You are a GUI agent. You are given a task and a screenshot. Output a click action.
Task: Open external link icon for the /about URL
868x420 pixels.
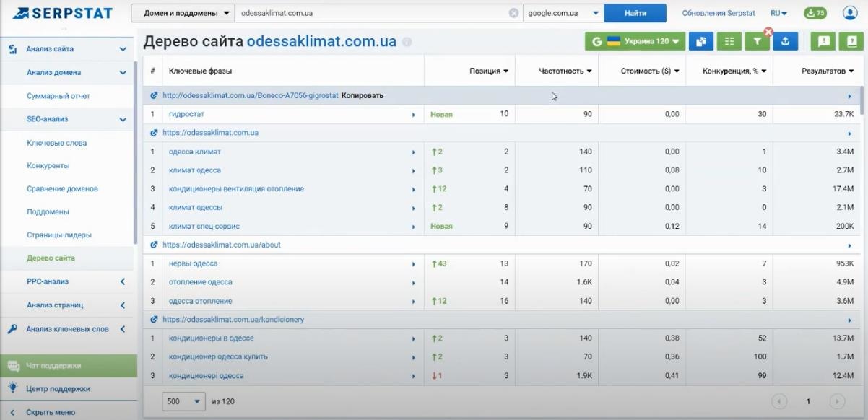point(154,245)
